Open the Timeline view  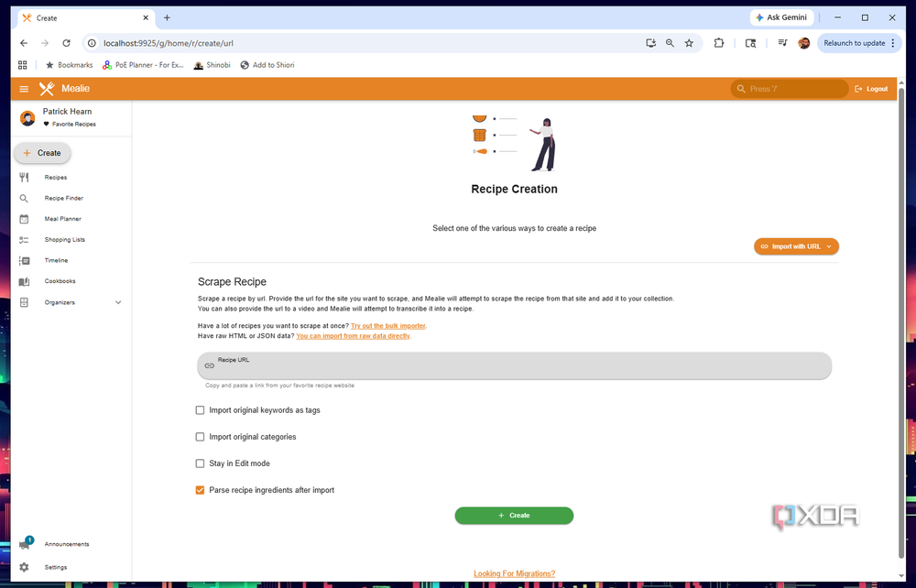[x=56, y=260]
